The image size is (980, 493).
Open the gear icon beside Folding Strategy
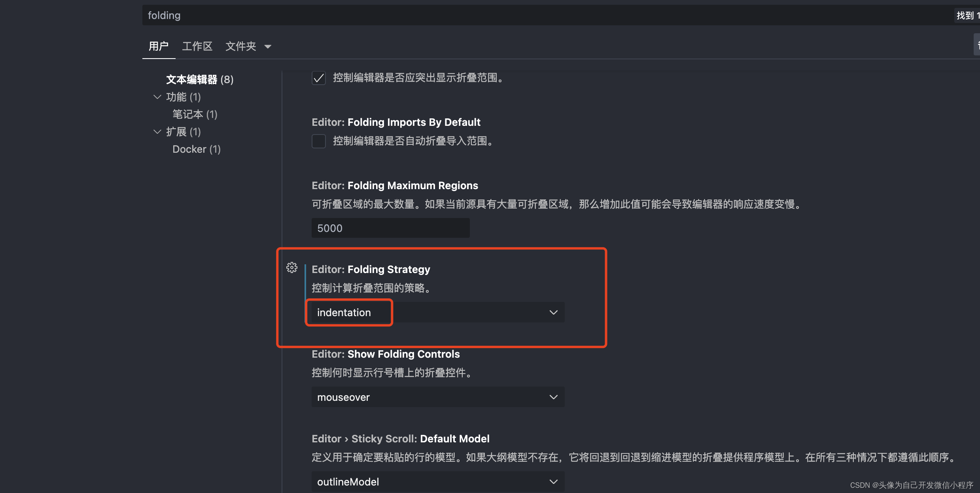click(292, 268)
